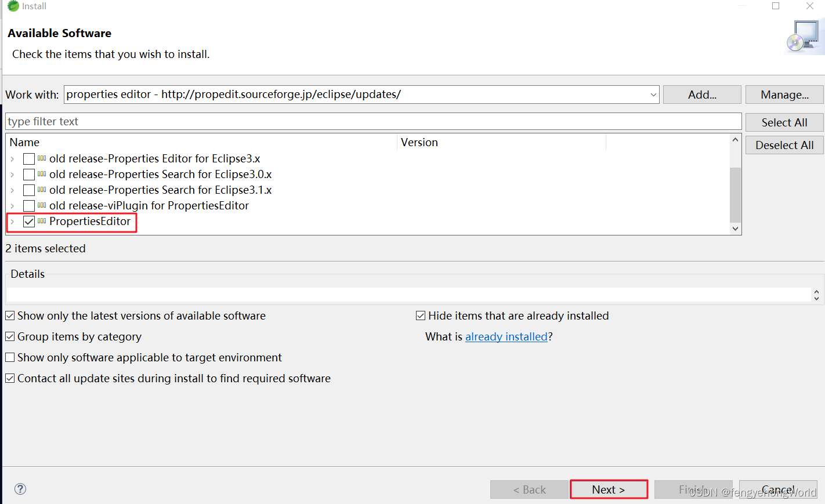
Task: Expand old release-Properties Search for Eclipse3.1.x node
Action: pos(12,190)
